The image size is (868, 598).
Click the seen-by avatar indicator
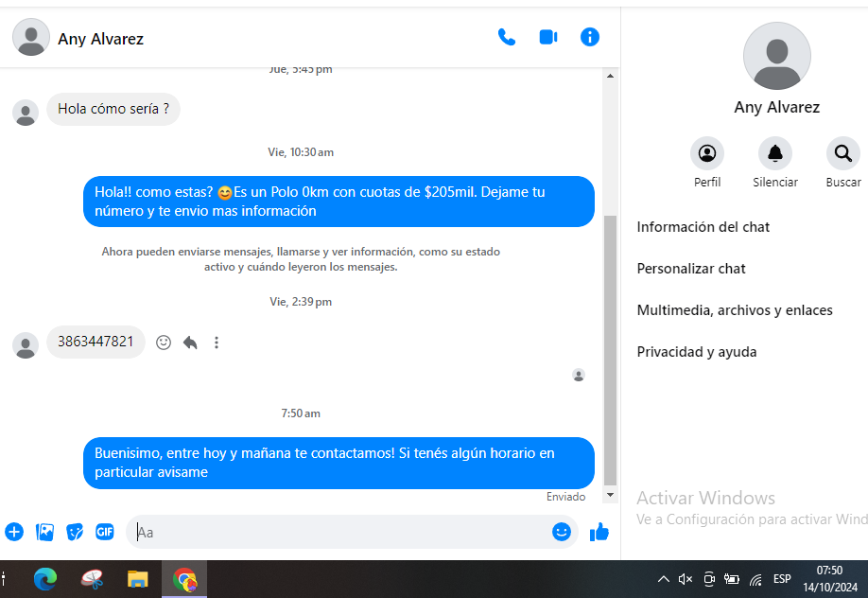pos(579,376)
